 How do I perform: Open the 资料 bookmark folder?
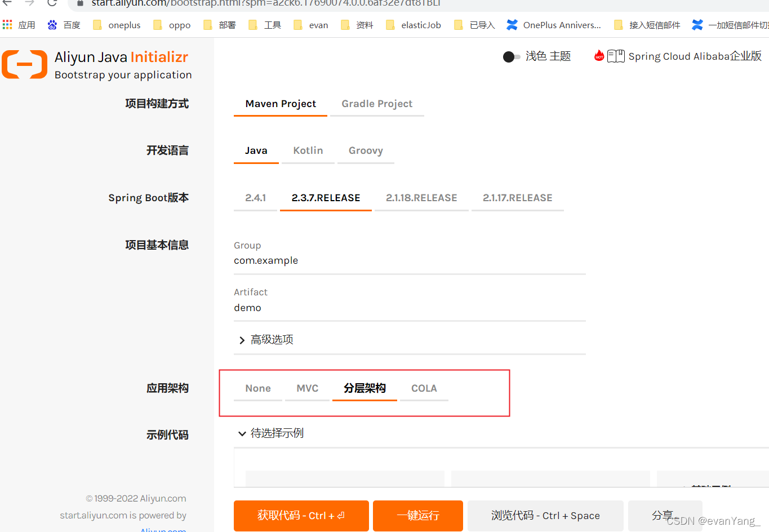pos(357,25)
